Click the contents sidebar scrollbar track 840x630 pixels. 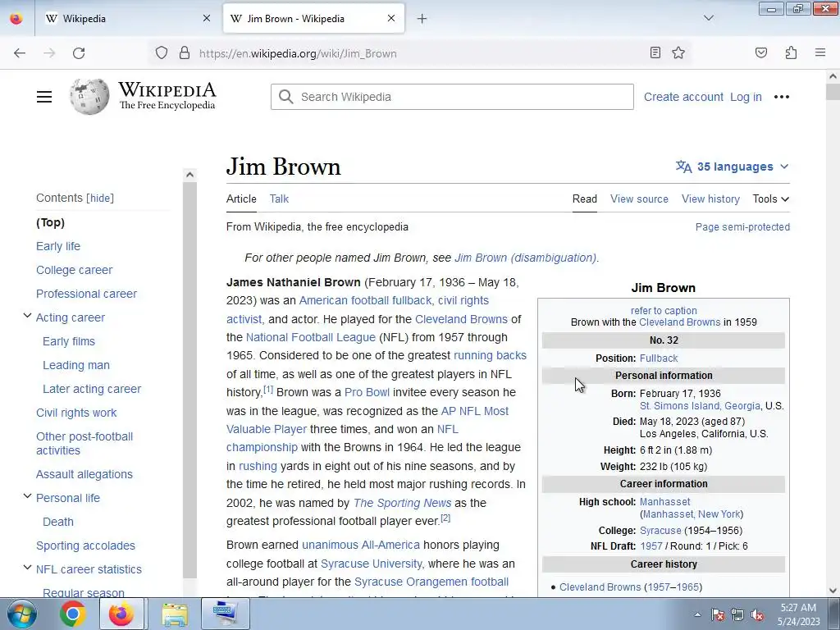click(x=189, y=381)
